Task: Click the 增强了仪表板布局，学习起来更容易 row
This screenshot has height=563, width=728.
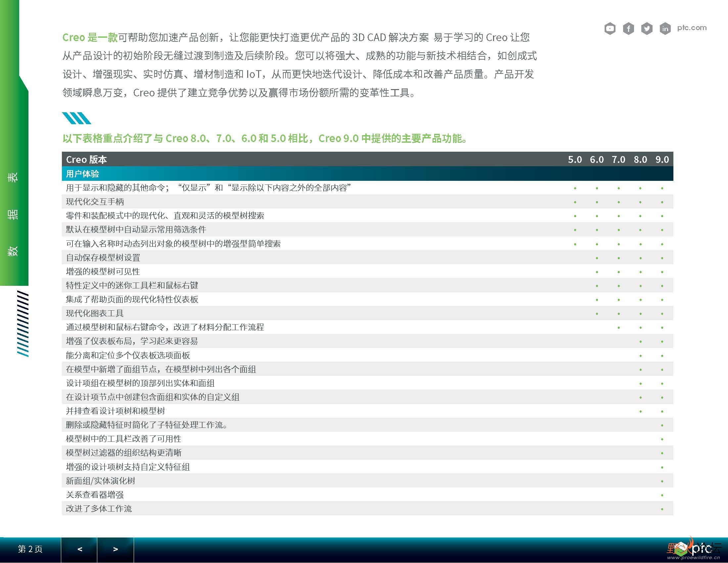Action: (x=367, y=341)
